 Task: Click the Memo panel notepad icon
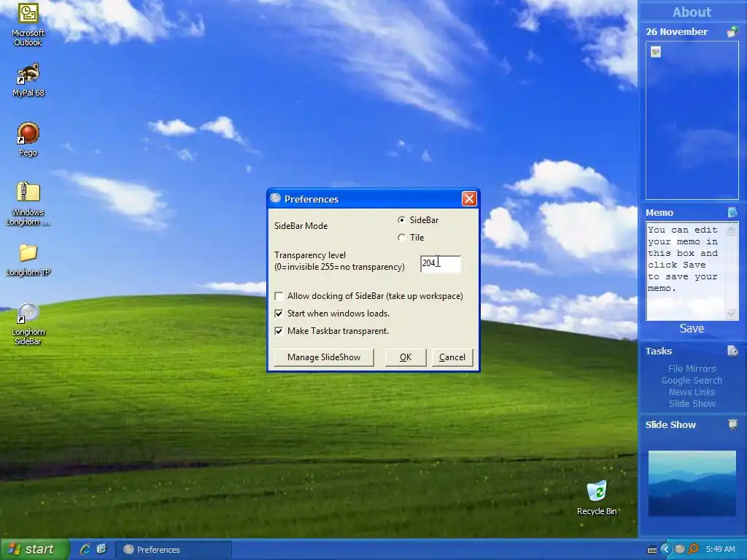coord(732,212)
